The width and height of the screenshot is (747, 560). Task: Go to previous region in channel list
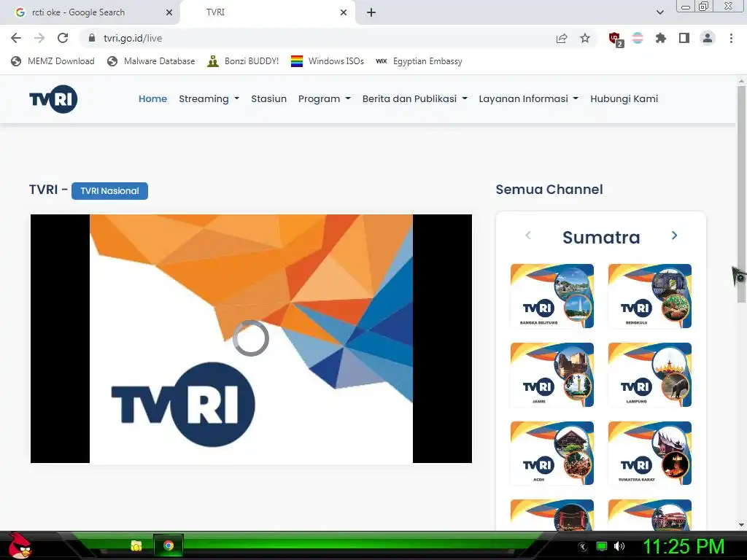tap(528, 236)
